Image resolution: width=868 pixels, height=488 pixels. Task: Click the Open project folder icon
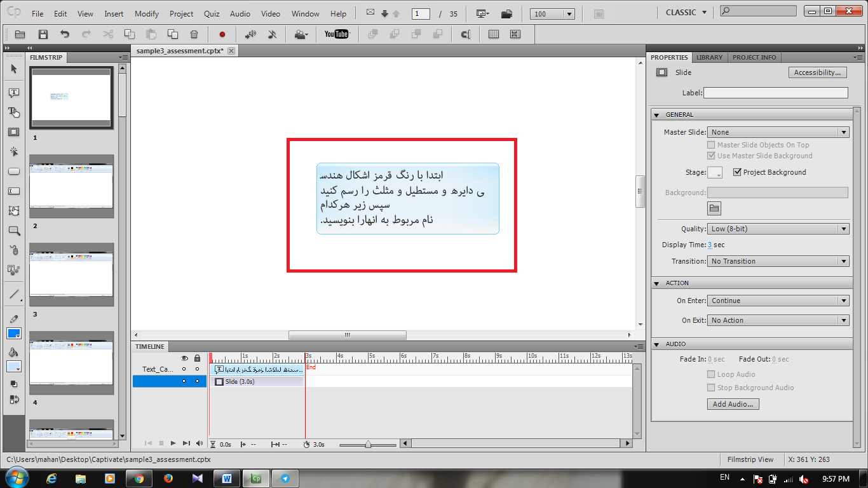[x=20, y=34]
